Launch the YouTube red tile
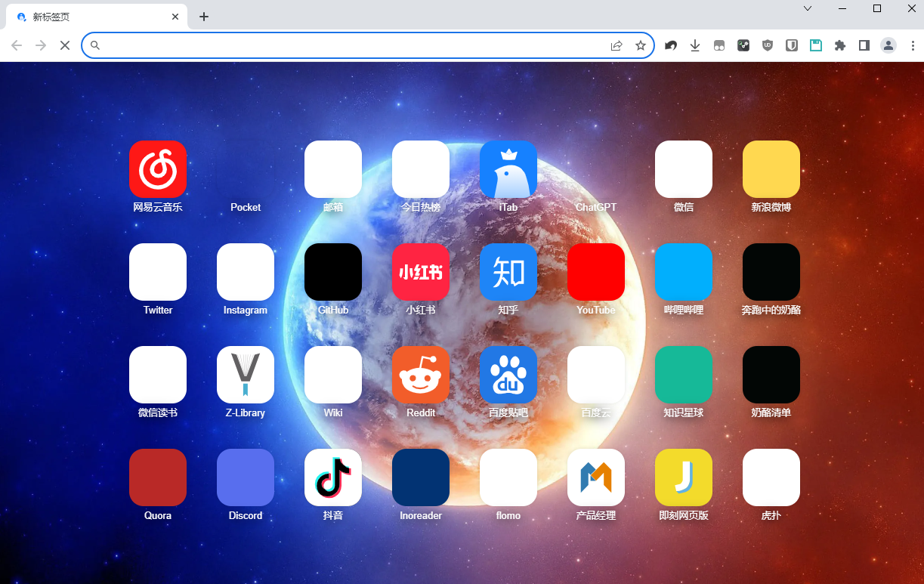The height and width of the screenshot is (584, 924). (596, 272)
